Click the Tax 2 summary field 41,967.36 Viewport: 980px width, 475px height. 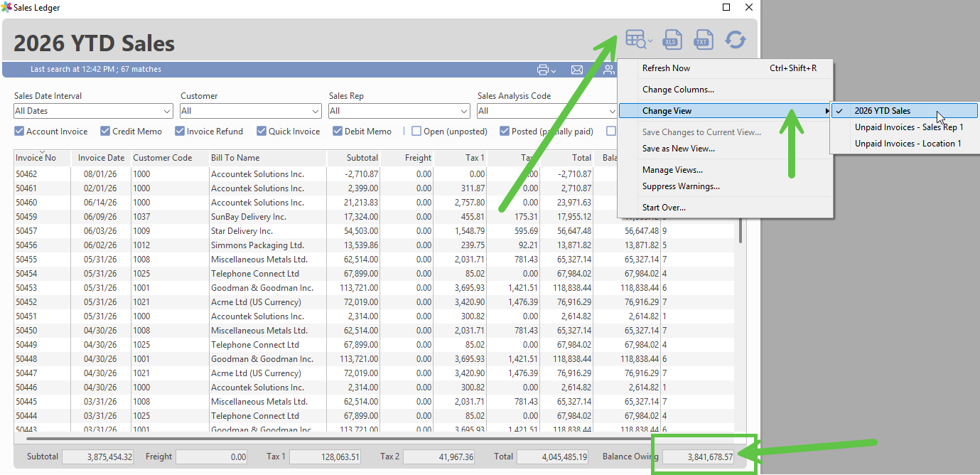pos(439,457)
